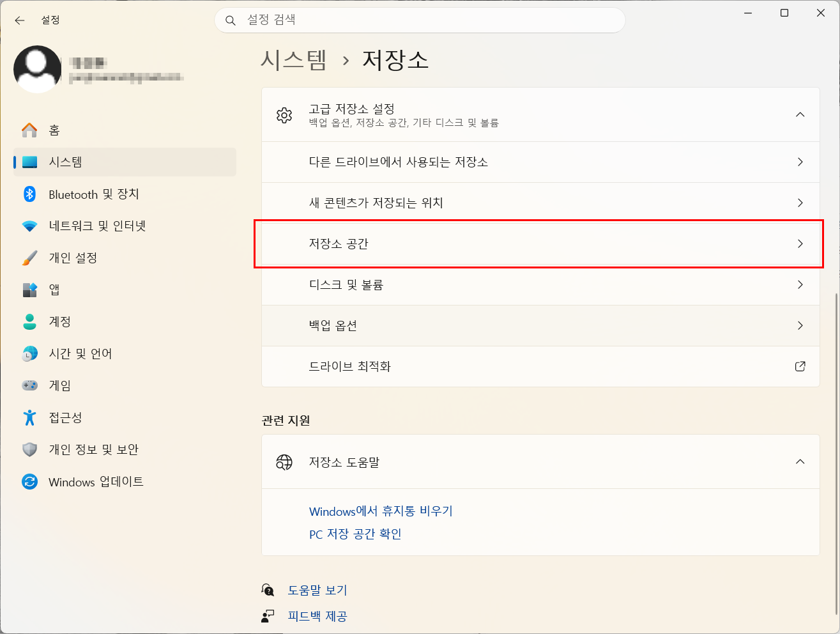Click the 설정 검색 search field
This screenshot has width=840, height=634.
(x=420, y=20)
